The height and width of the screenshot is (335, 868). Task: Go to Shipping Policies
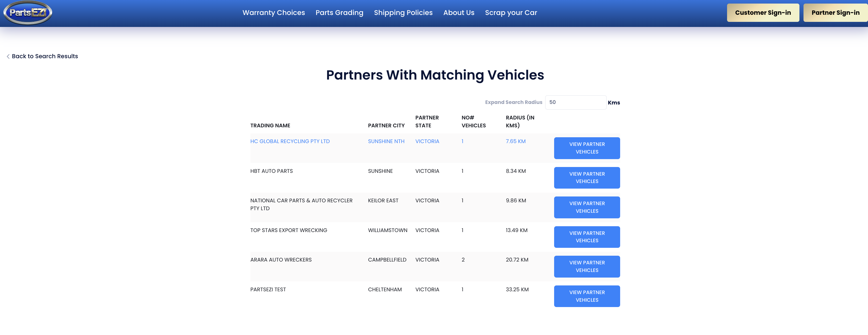click(x=403, y=12)
